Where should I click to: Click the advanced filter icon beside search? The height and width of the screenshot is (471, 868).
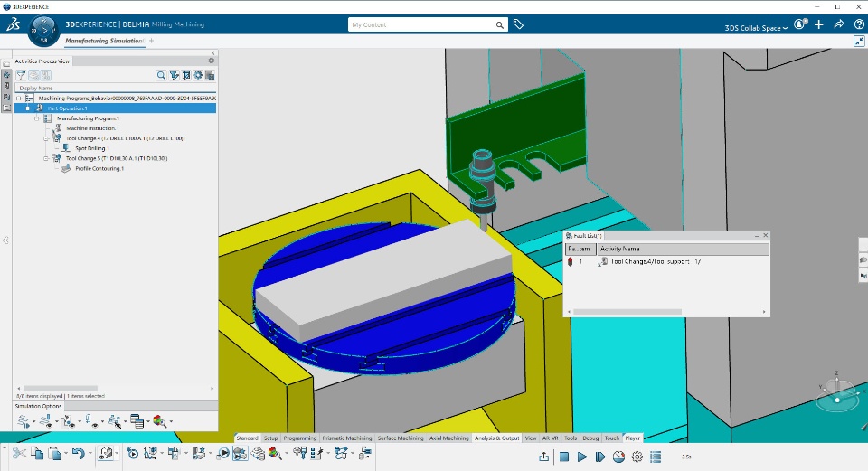174,75
